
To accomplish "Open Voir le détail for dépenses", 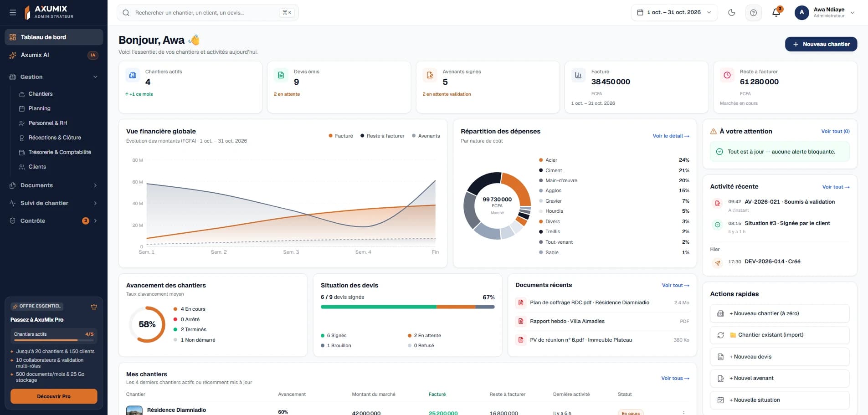I will coord(671,136).
